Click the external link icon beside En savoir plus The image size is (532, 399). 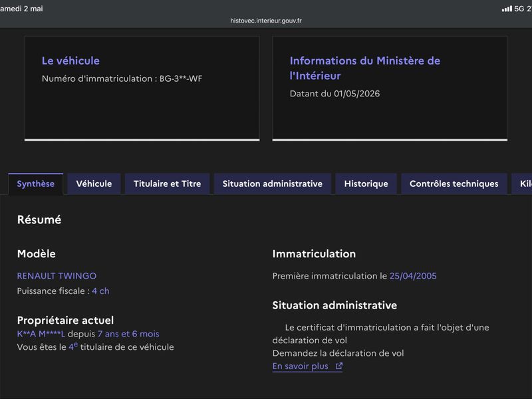339,366
